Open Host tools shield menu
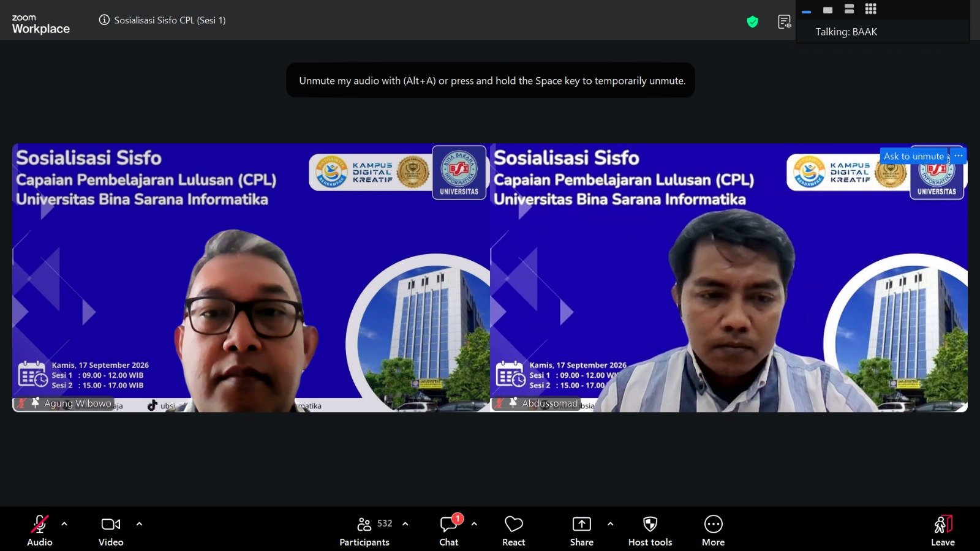The height and width of the screenshot is (551, 980). (650, 530)
